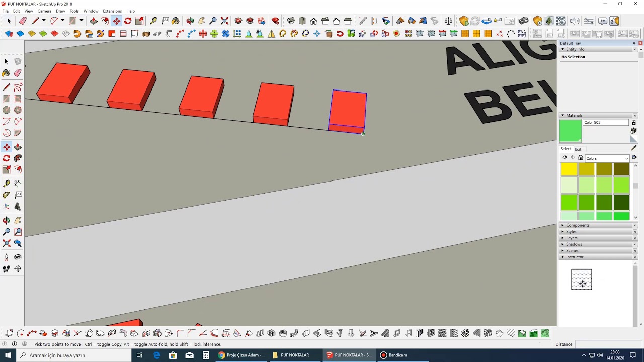The image size is (644, 362).
Task: Select the Zoom Window tool in left toolbar
Action: (18, 232)
